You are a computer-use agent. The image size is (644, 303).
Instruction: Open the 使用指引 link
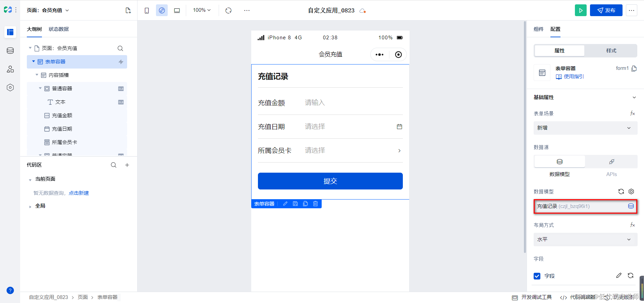click(570, 77)
